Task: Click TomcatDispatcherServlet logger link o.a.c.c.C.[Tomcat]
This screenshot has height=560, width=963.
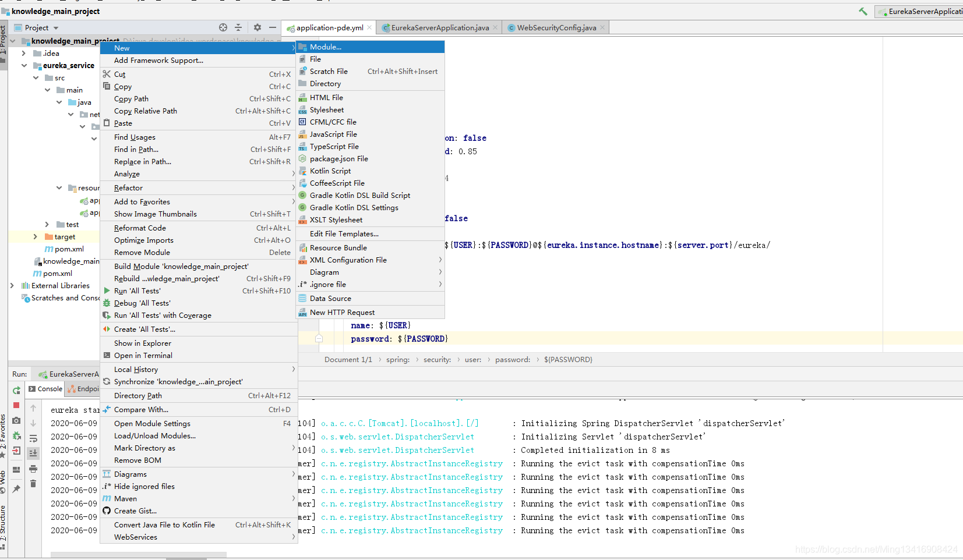Action: [x=400, y=424]
